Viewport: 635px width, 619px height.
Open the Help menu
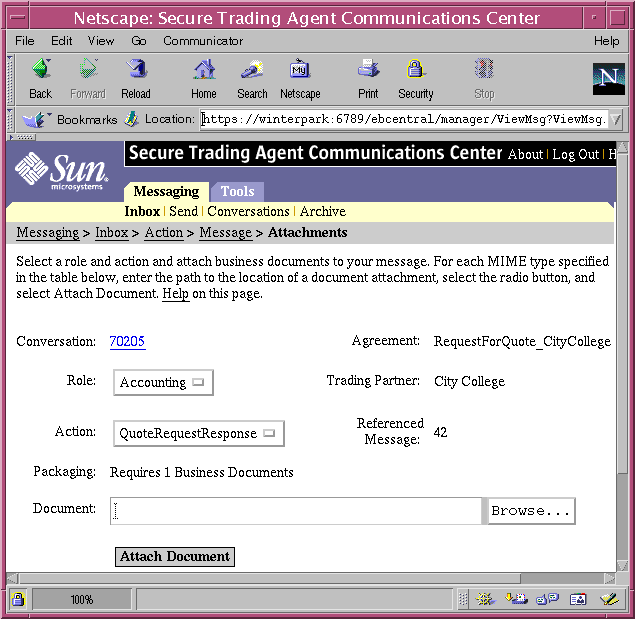click(606, 41)
